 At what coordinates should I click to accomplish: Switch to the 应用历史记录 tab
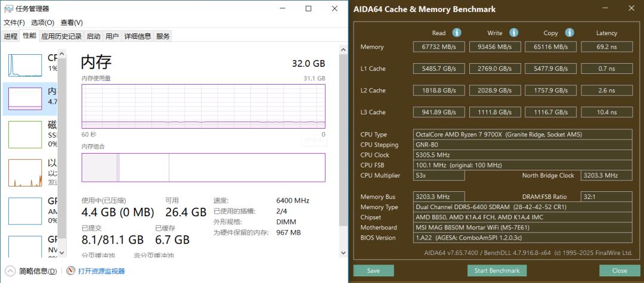[x=61, y=36]
